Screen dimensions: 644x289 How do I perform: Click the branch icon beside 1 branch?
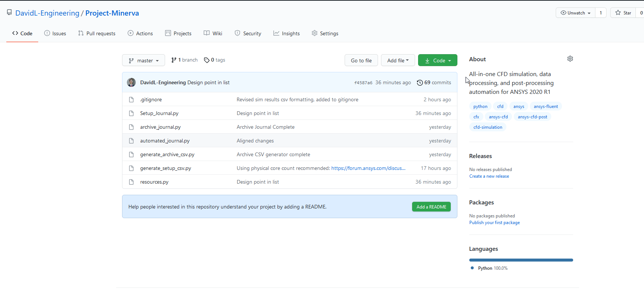pos(174,60)
